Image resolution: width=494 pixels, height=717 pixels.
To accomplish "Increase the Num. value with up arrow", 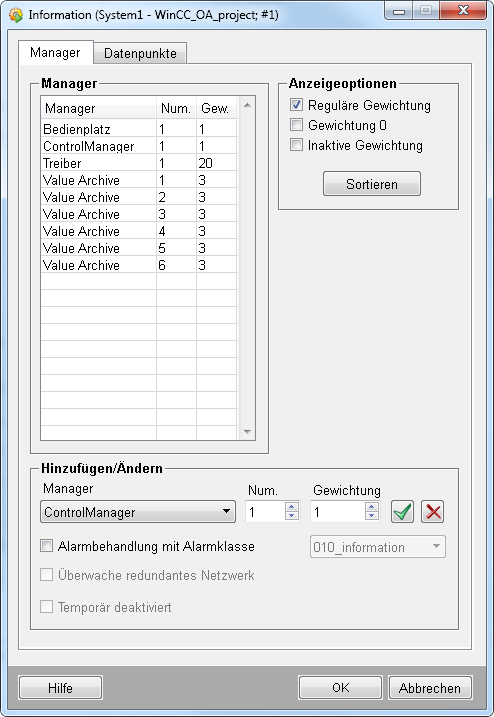I will pos(291,506).
